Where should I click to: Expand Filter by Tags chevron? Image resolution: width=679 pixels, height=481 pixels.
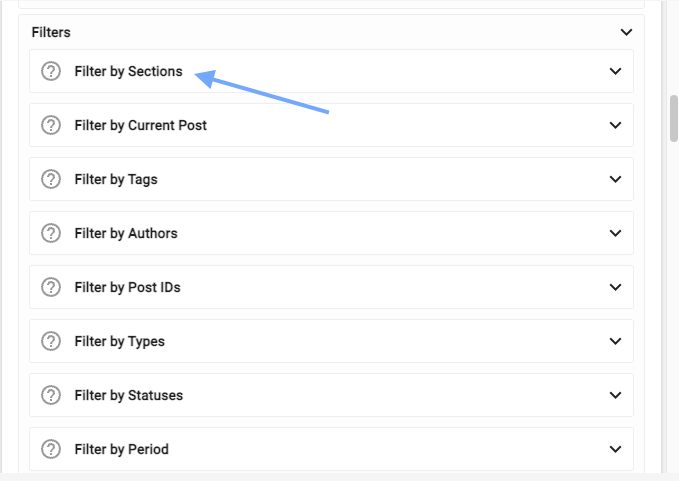click(x=615, y=180)
